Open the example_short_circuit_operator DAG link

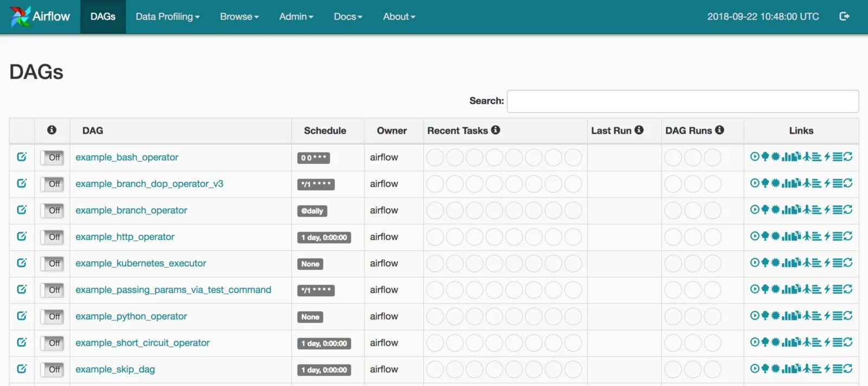(143, 343)
